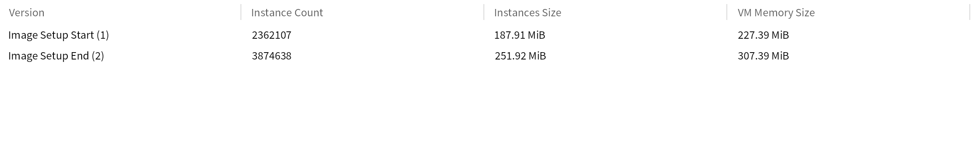Select the 187.91 MiB instances size value
Viewport: 980px width, 163px height.
pyautogui.click(x=519, y=35)
